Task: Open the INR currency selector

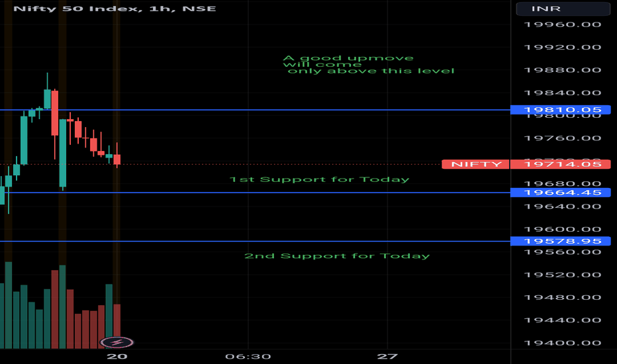Action: pyautogui.click(x=563, y=9)
